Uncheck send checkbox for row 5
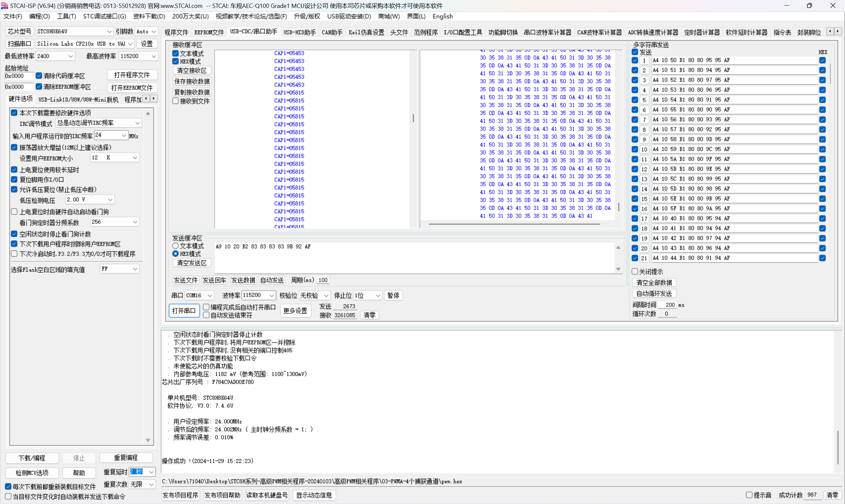The width and height of the screenshot is (845, 504). [634, 100]
